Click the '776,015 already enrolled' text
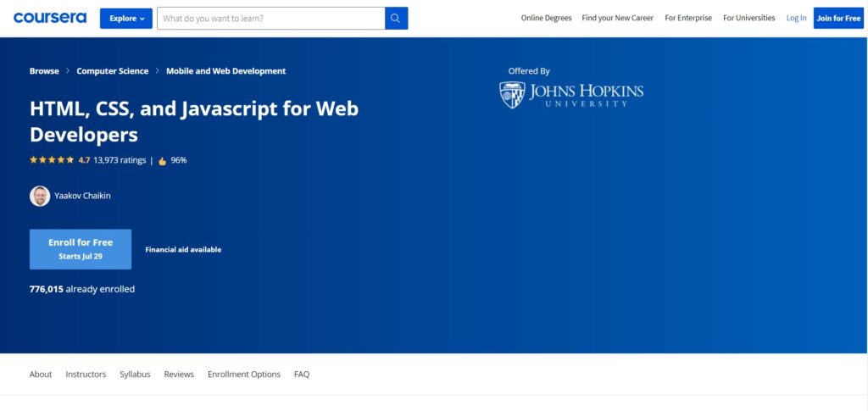The height and width of the screenshot is (411, 868). click(x=82, y=289)
